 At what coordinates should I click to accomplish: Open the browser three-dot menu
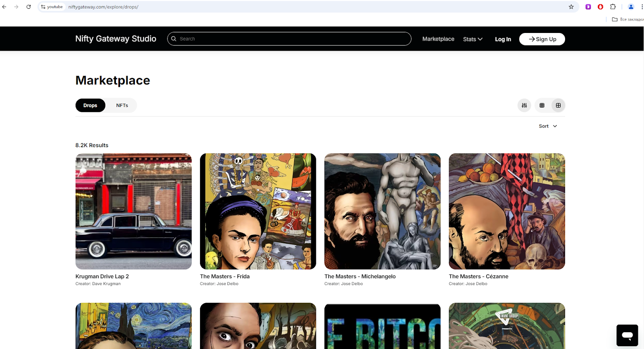pos(642,7)
